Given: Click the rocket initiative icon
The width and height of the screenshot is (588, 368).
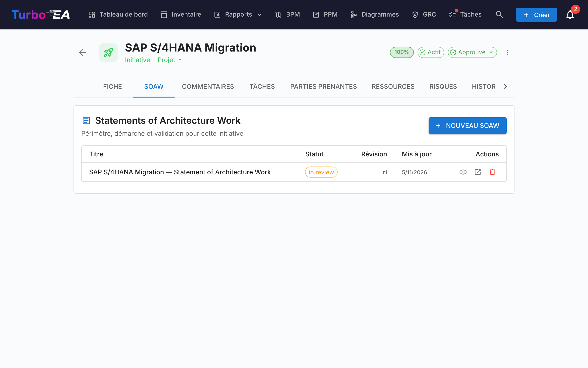Looking at the screenshot, I should pos(108,52).
